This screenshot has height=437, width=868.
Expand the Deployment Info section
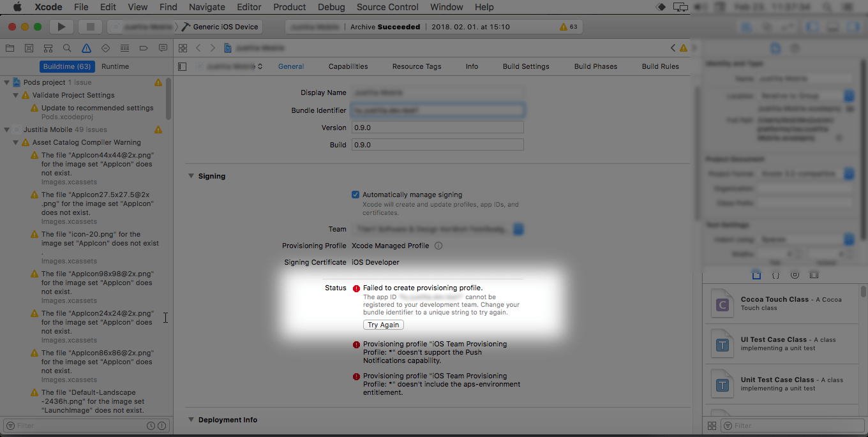click(x=191, y=419)
